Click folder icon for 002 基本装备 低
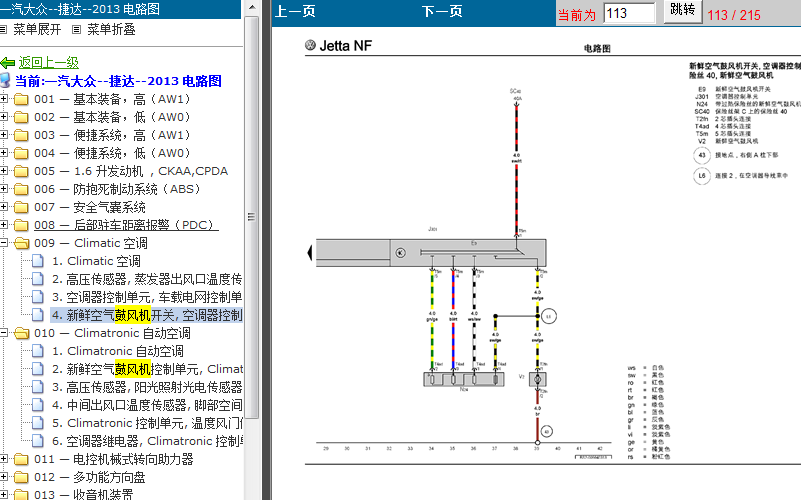Screen dimensions: 801x500 point(21,117)
